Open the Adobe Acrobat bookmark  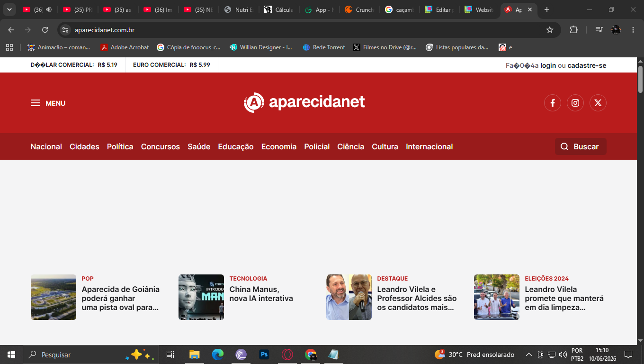125,47
